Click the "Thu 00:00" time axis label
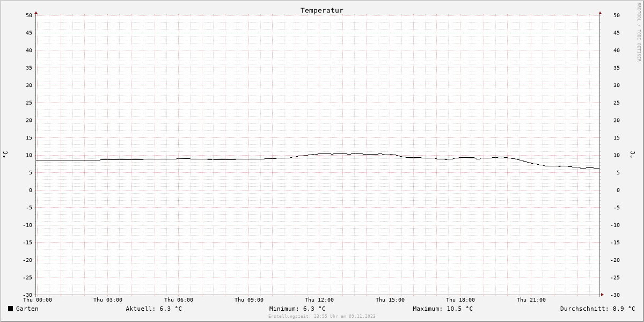The width and height of the screenshot is (644, 322). point(38,300)
